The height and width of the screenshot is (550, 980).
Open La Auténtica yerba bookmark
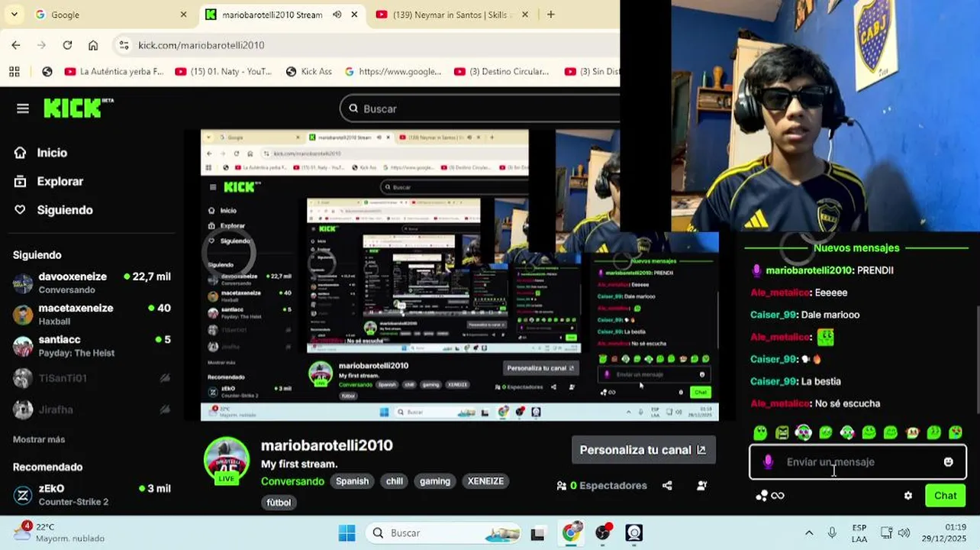(114, 72)
